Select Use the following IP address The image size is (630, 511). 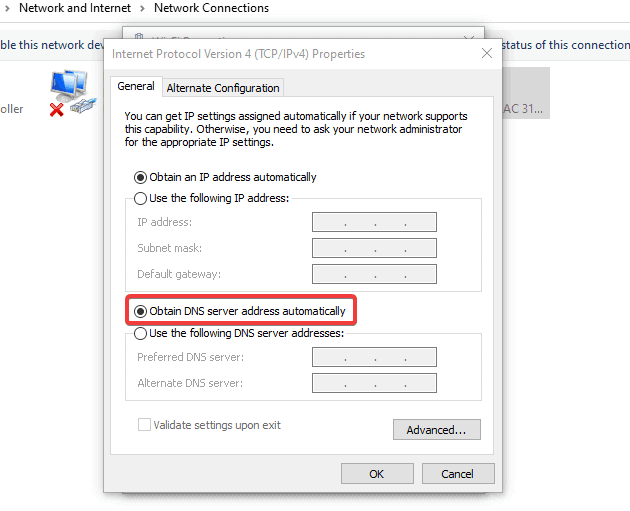click(x=141, y=198)
